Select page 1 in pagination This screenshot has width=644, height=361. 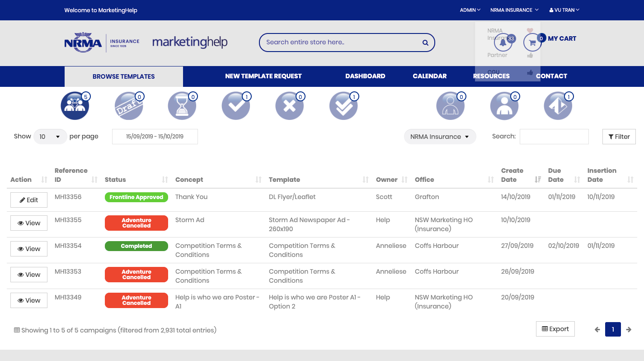click(613, 329)
